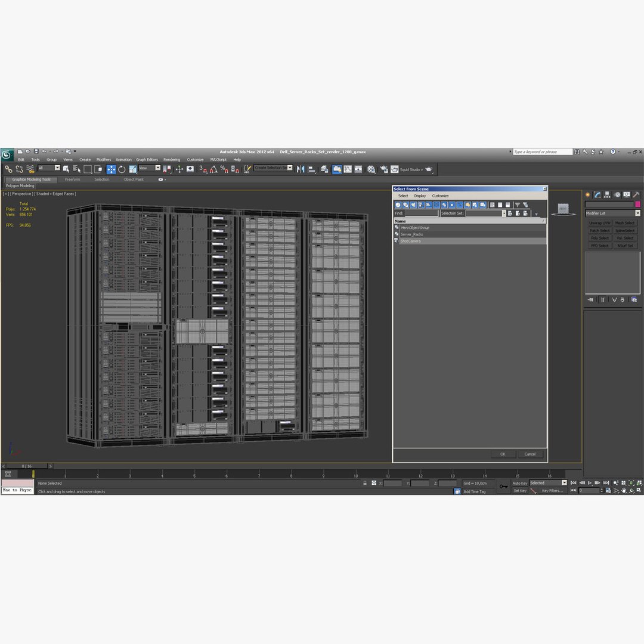Open the Hierarchy command panel tab
The height and width of the screenshot is (644, 644).
point(607,194)
